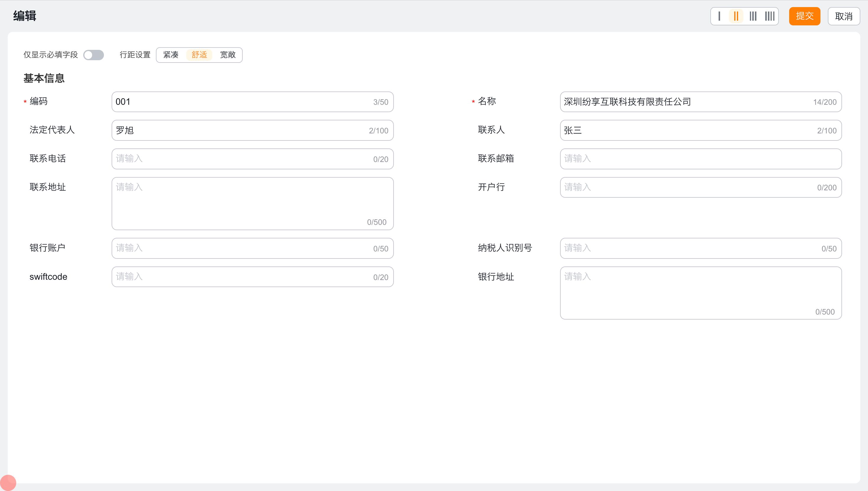This screenshot has width=868, height=491.
Task: Toggle 仅显示必填字段 switch
Action: [x=94, y=55]
